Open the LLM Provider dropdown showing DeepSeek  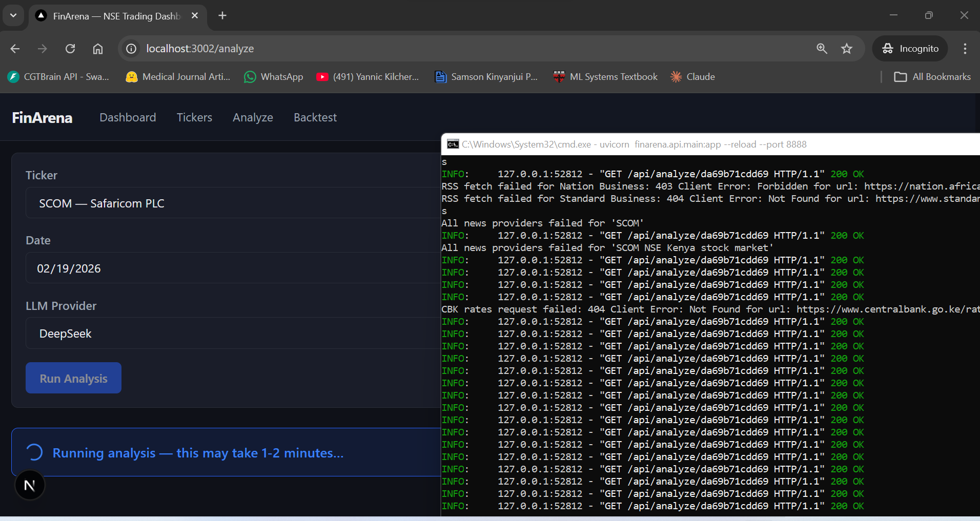tap(231, 334)
